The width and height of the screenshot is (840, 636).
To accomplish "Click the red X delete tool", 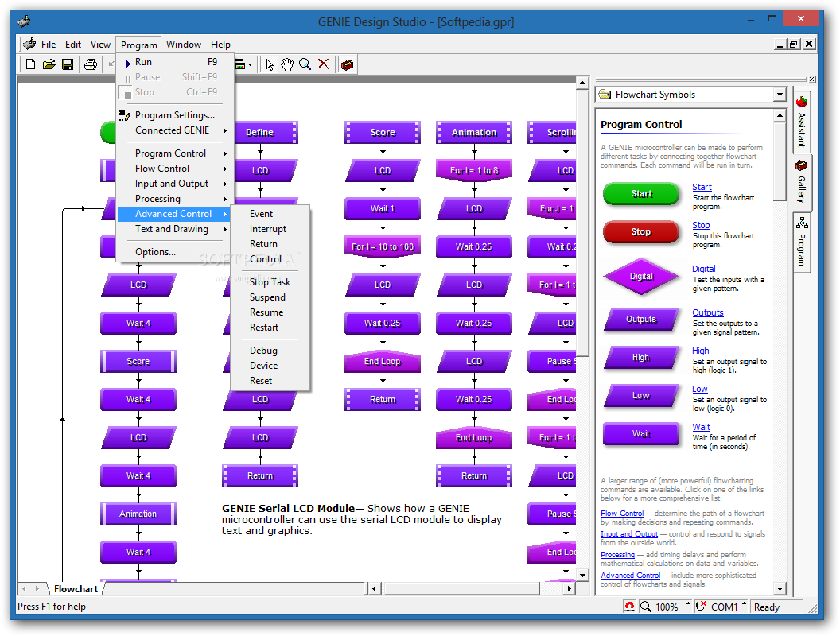I will tap(323, 64).
